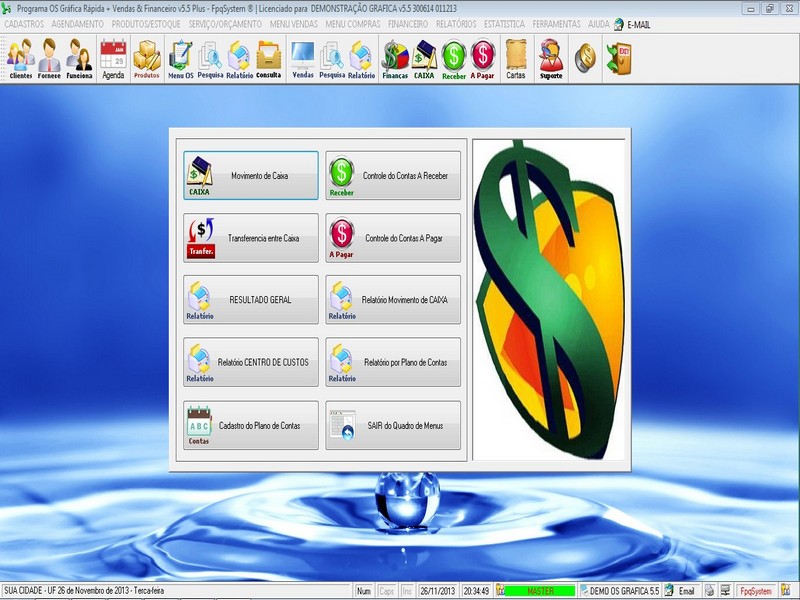Open the SERVIÇO/ORÇAMENTO menu
800x600 pixels.
coord(225,24)
